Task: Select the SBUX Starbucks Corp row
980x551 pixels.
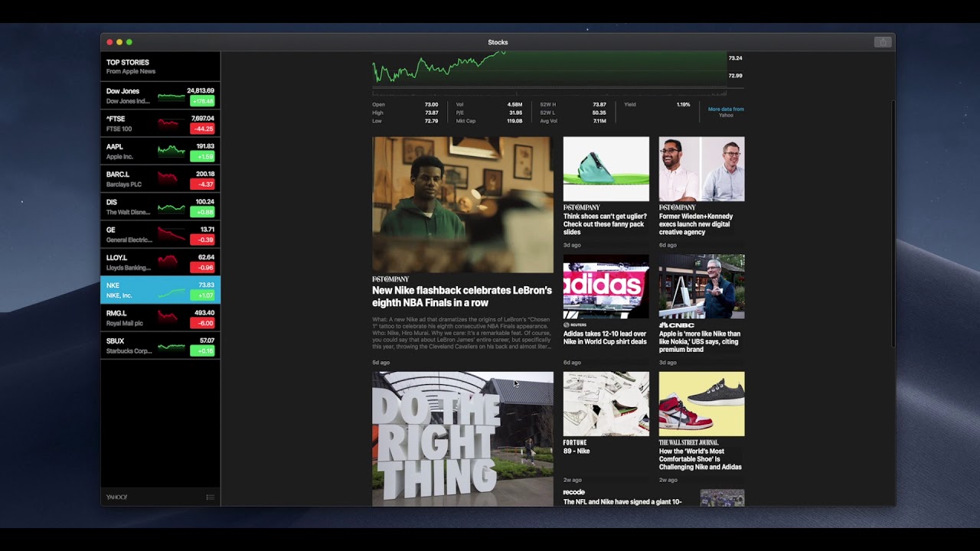Action: pos(160,346)
